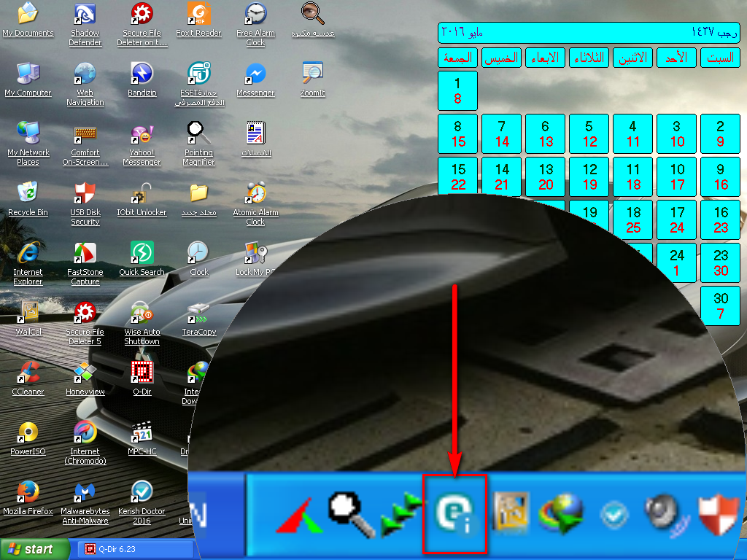Screen dimensions: 747x560
Task: Click the الخميس day header in calendar
Action: pos(501,58)
